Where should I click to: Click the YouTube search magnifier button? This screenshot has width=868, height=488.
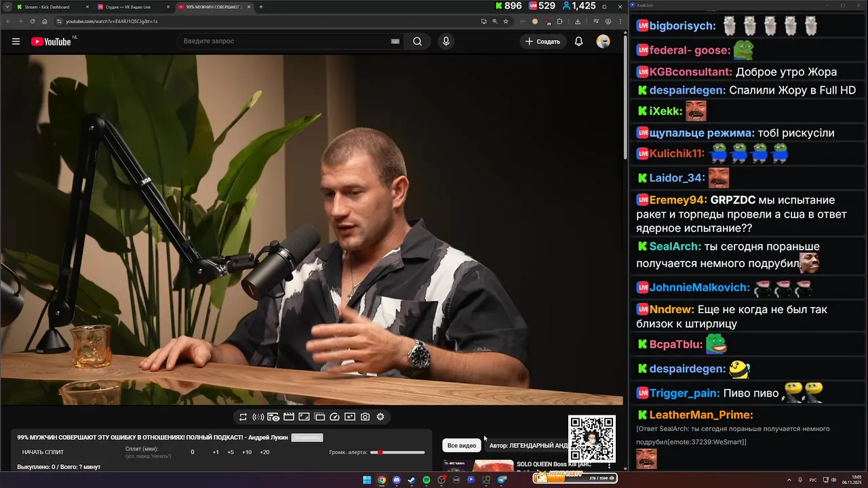click(x=417, y=41)
